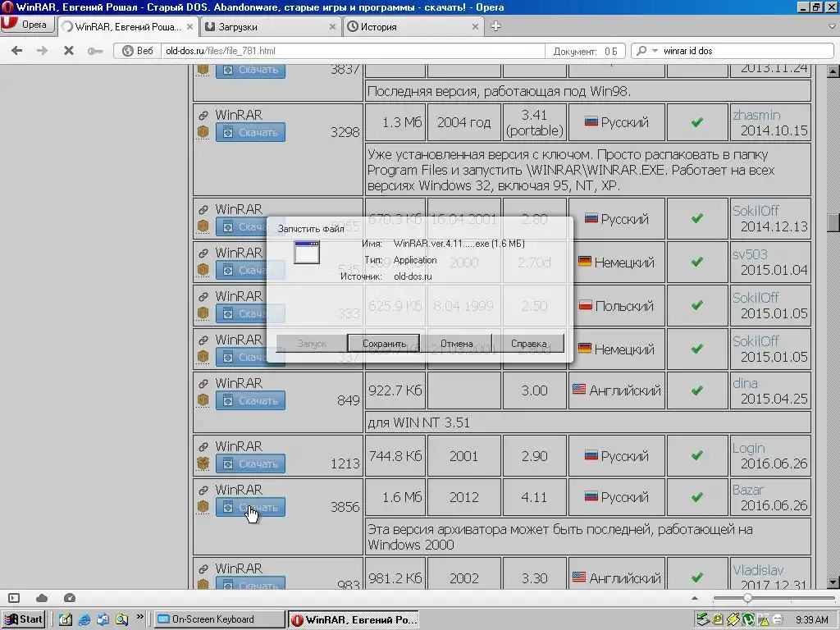This screenshot has width=840, height=630.
Task: Switch to On-Screen Keyboard taskbar button
Action: (x=220, y=619)
